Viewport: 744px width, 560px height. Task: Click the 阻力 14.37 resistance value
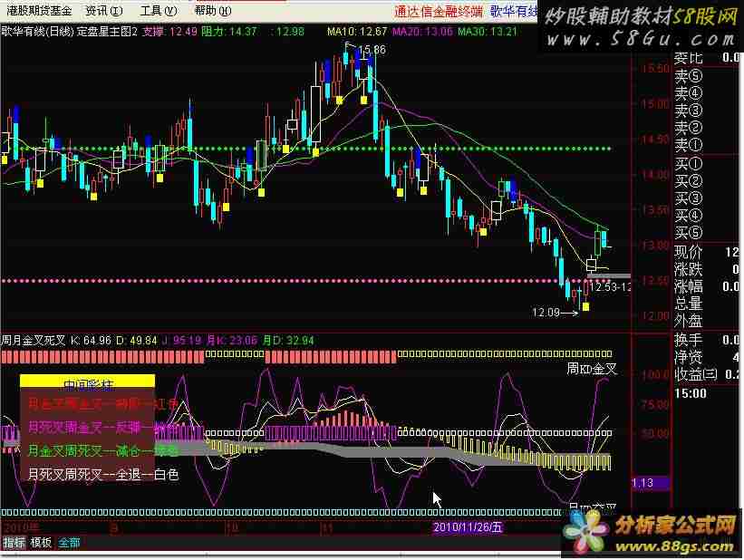pos(228,32)
